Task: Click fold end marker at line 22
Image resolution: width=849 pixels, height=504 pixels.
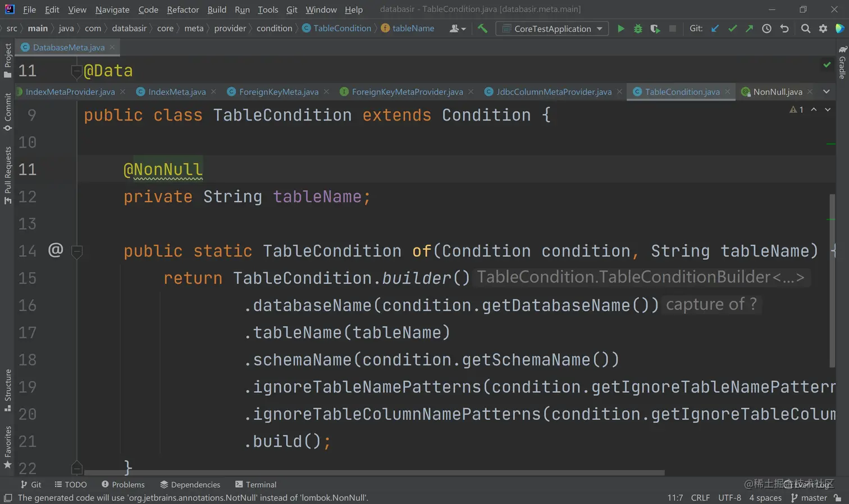Action: pos(77,467)
